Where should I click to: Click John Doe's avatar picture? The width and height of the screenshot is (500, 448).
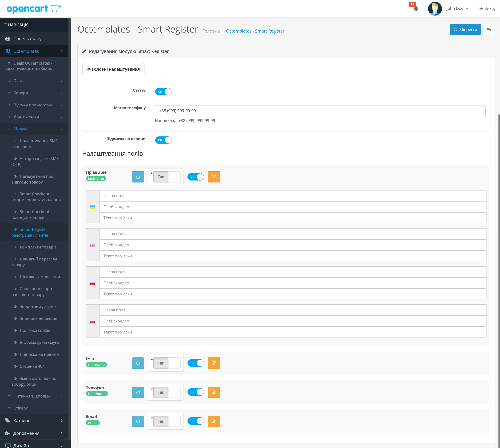coord(435,9)
